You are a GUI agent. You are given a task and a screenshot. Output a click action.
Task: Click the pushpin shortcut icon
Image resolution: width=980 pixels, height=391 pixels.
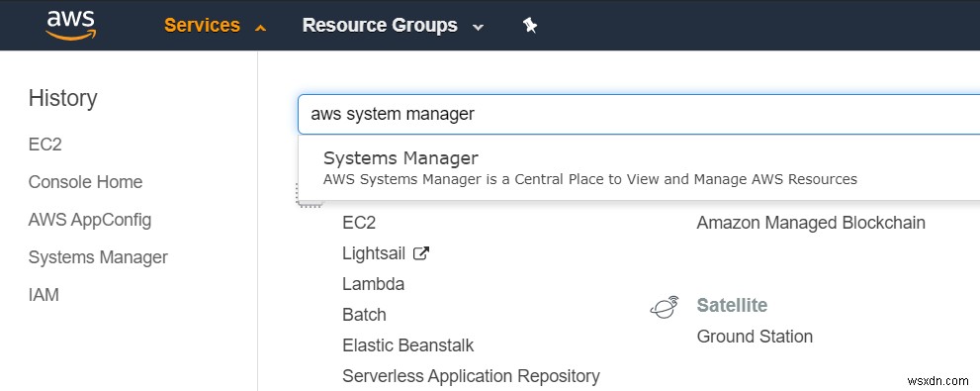tap(530, 26)
